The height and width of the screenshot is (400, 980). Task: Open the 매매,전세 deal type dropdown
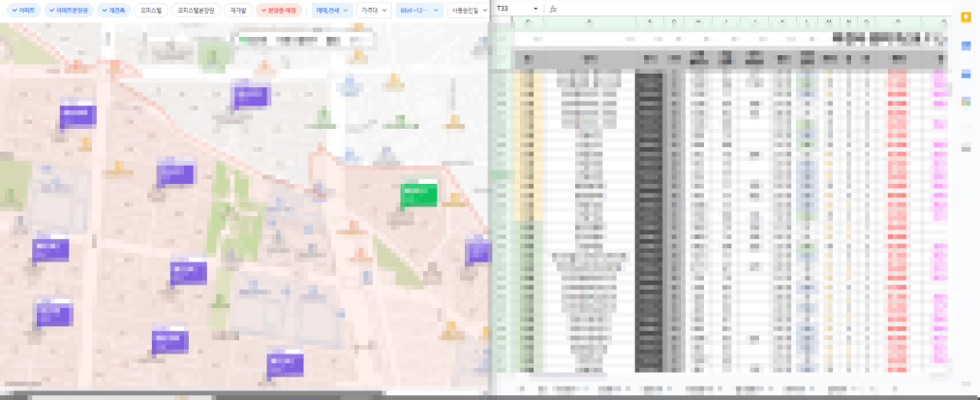click(332, 10)
